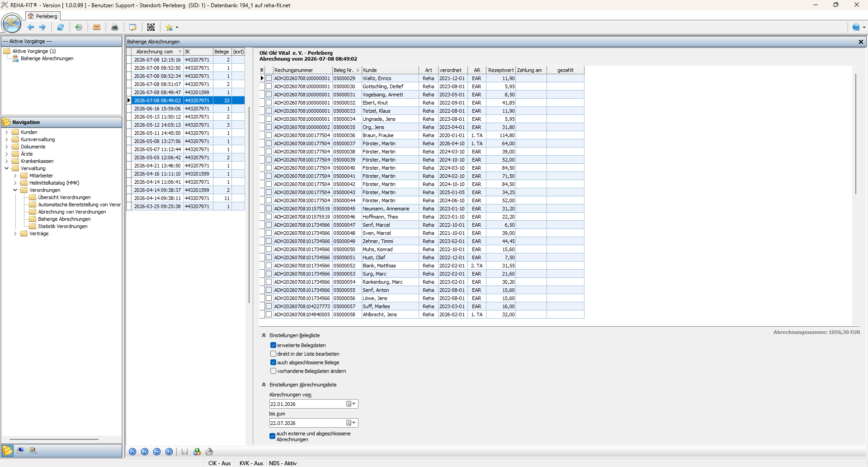Open 'Bisherige Abrechnungen' under Aktive Vorgänge
The height and width of the screenshot is (467, 868).
(x=47, y=58)
